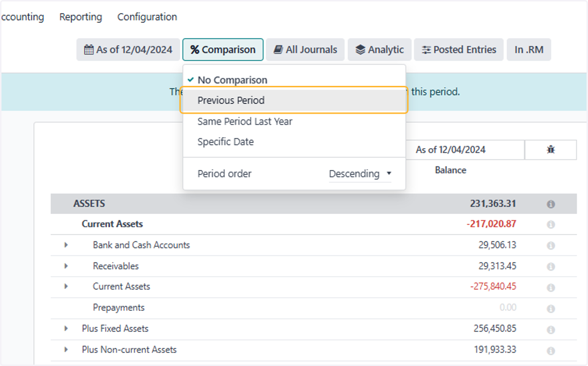Expand the Bank and Cash Accounts row
Screen dimensions: 588x366
click(66, 245)
